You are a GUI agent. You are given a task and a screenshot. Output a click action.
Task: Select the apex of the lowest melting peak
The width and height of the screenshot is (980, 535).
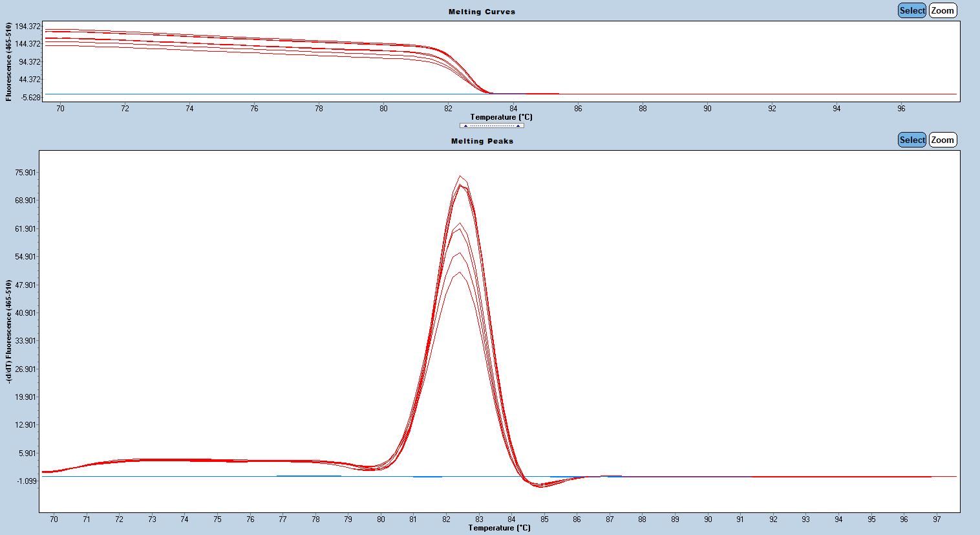pos(459,272)
